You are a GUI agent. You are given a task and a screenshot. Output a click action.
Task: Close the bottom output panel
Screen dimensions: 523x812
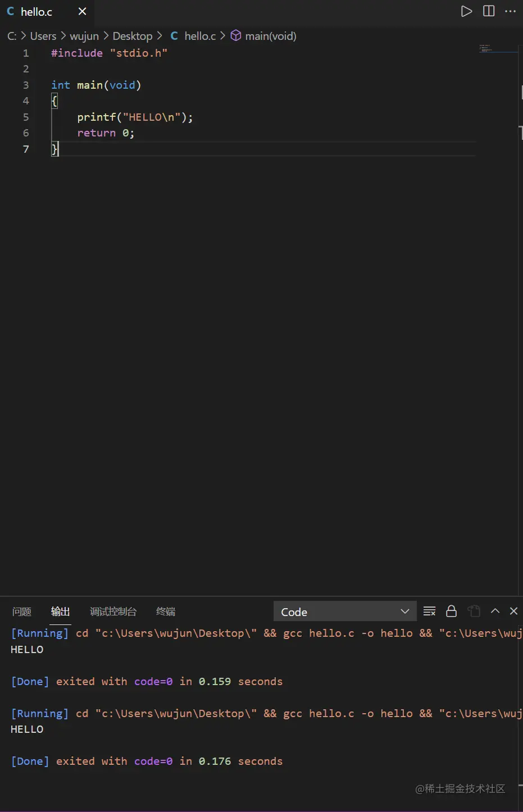513,611
